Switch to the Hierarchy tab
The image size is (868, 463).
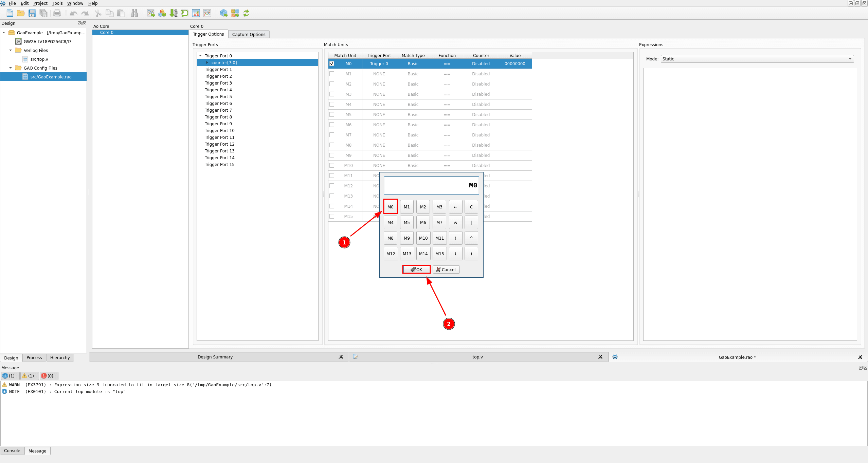60,357
